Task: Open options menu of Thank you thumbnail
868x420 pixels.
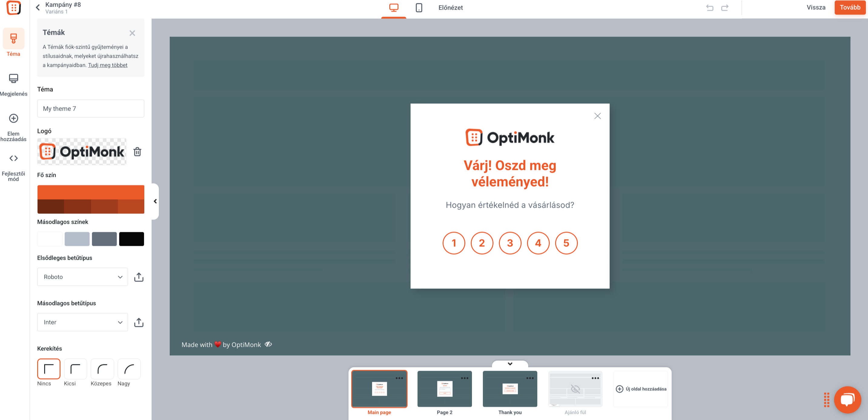Action: coord(530,378)
